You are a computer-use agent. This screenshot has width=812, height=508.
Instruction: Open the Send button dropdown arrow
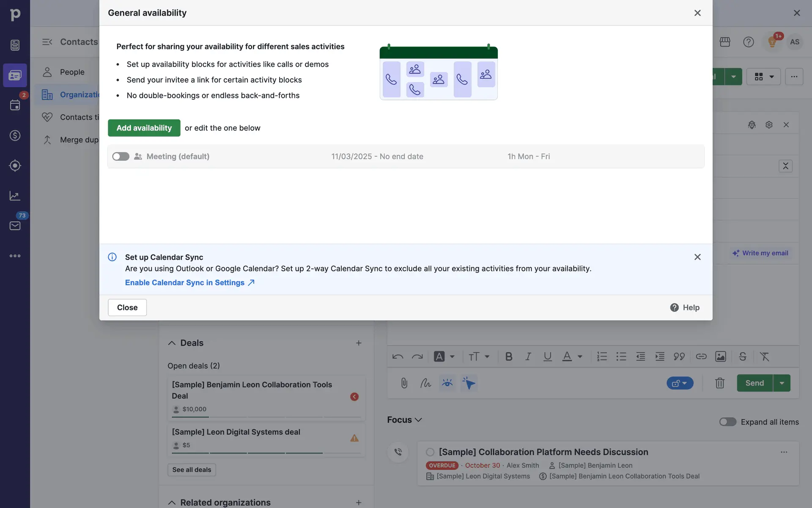coord(782,383)
